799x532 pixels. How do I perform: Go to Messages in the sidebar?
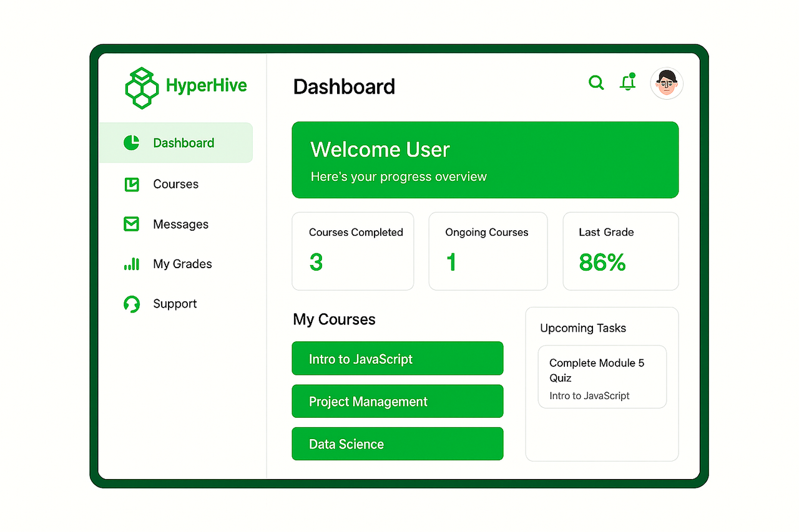(x=180, y=224)
